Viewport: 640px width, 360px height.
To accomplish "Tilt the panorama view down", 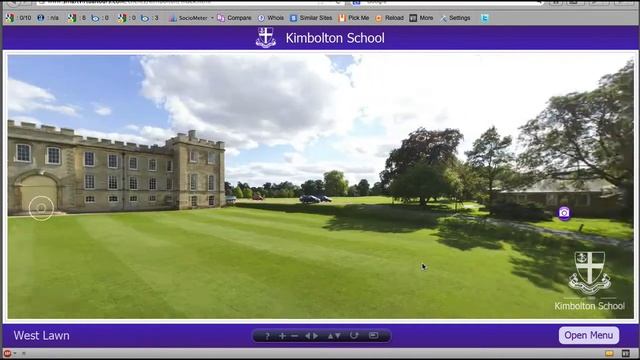I will pyautogui.click(x=338, y=336).
